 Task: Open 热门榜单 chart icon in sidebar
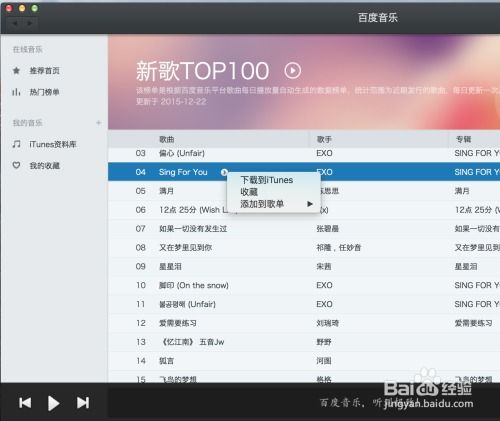[x=16, y=92]
